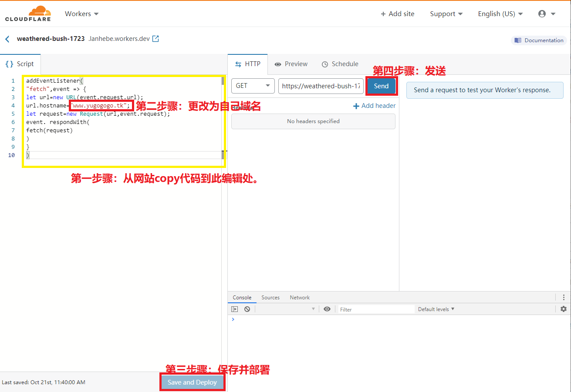The width and height of the screenshot is (571, 392).
Task: Open the Default levels dropdown
Action: (x=436, y=309)
